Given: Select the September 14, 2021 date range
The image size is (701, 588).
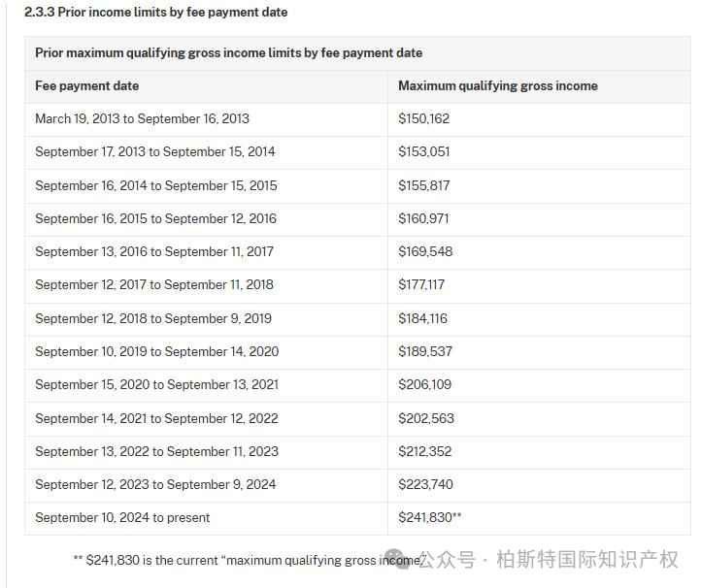Looking at the screenshot, I should (x=156, y=418).
